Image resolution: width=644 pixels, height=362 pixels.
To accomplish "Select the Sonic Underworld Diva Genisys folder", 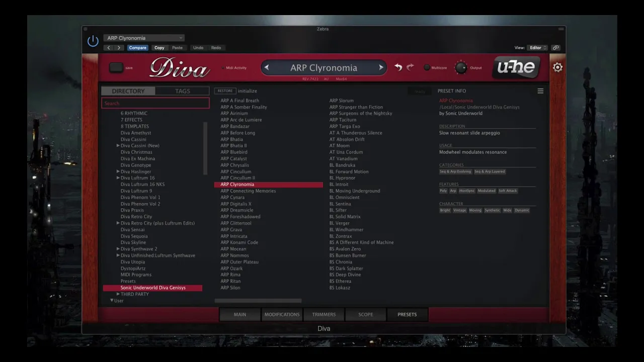I will click(152, 288).
